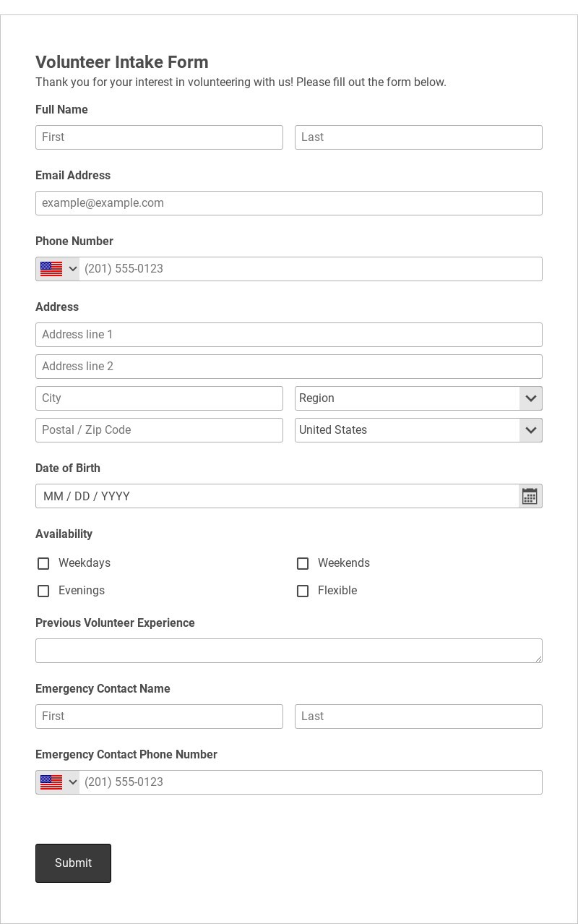Screen dimensions: 578x924
Task: Click the Date of Birth label
Action: 68,469
